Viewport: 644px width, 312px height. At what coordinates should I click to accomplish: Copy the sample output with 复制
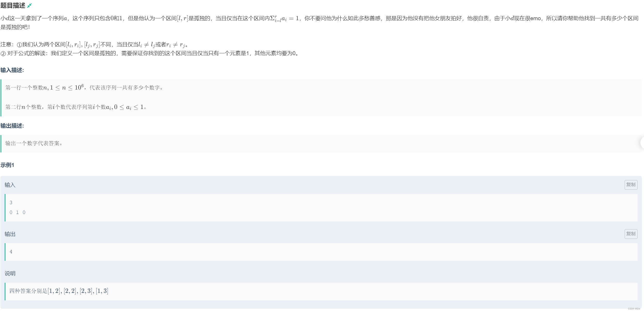[x=631, y=234]
